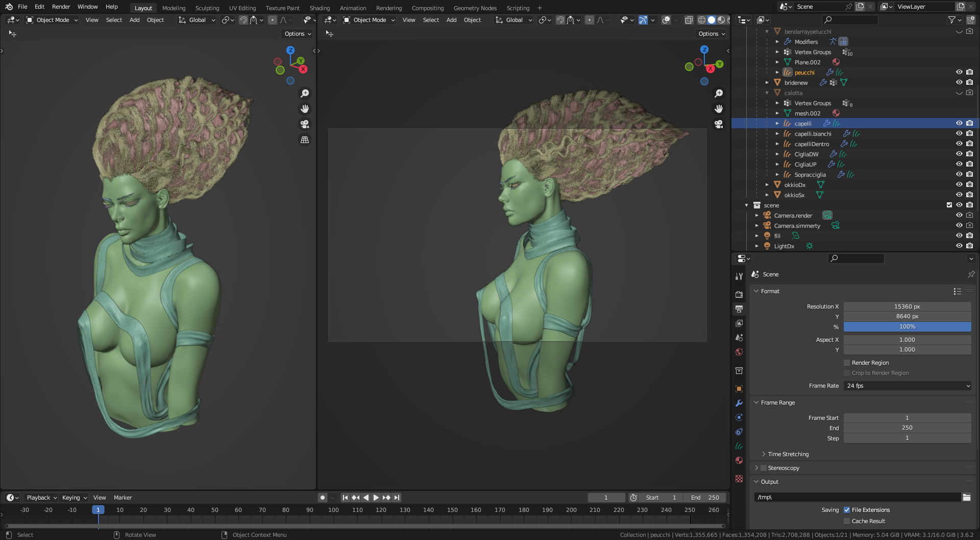
Task: Enable Cache Result checkbox
Action: [847, 521]
